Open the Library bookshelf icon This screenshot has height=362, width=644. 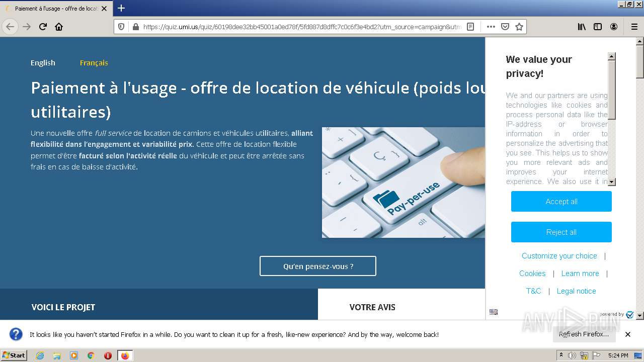coord(582,27)
